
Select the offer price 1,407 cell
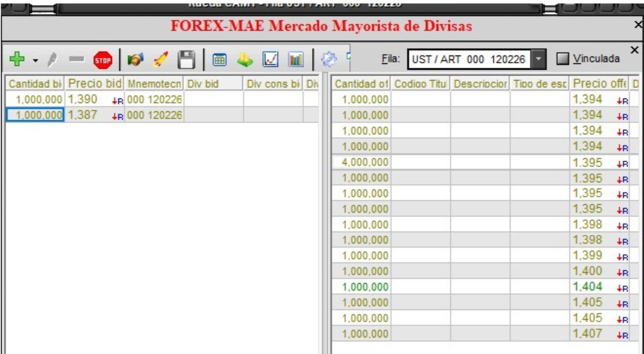point(599,334)
